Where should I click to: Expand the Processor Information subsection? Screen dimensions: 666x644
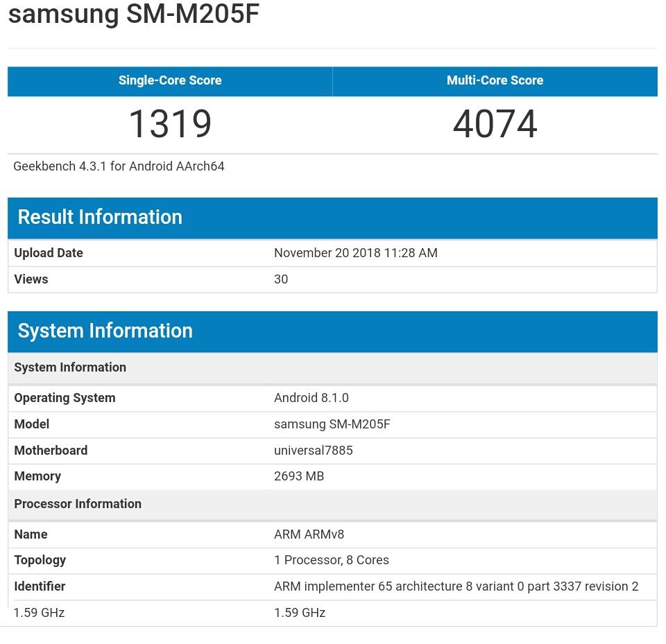(77, 504)
